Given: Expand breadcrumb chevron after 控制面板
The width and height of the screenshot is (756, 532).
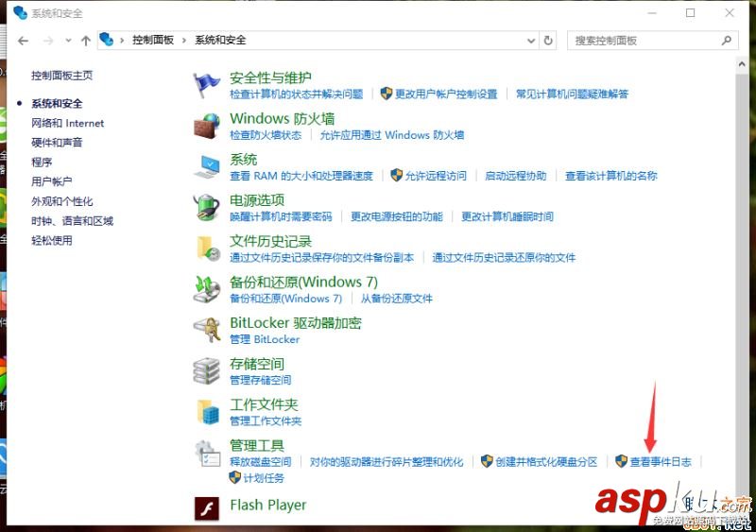Looking at the screenshot, I should point(183,41).
